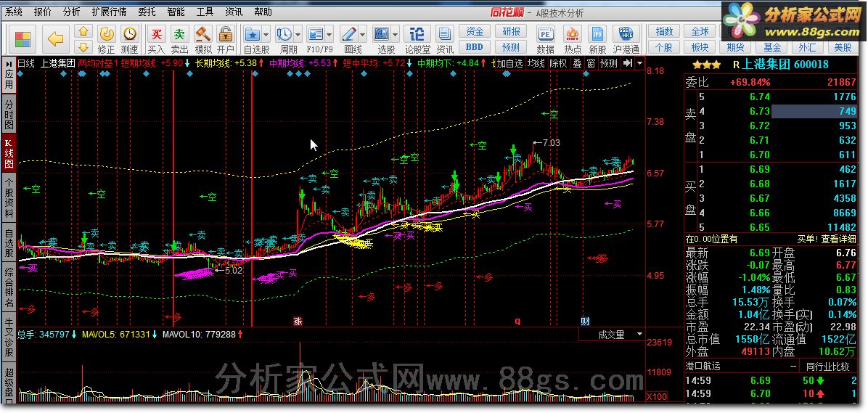Screen dimensions: 868x413
Task: Click the 开户 padlock icon
Action: pyautogui.click(x=225, y=34)
